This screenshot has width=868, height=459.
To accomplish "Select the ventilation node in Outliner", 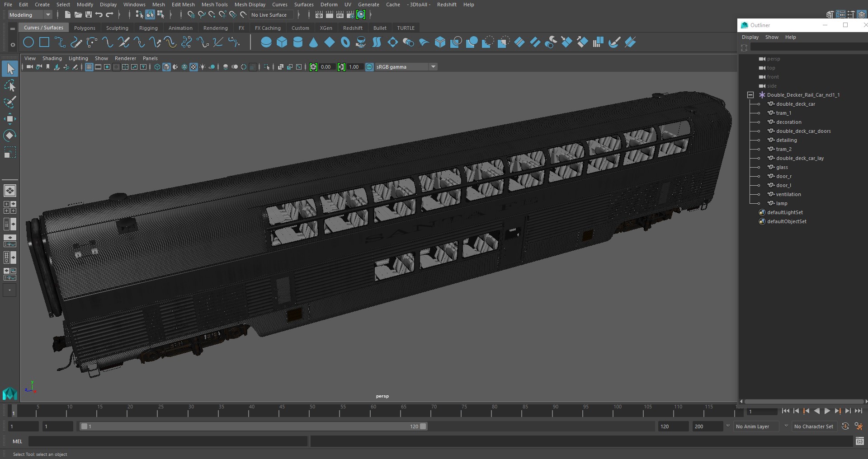I will pos(788,194).
